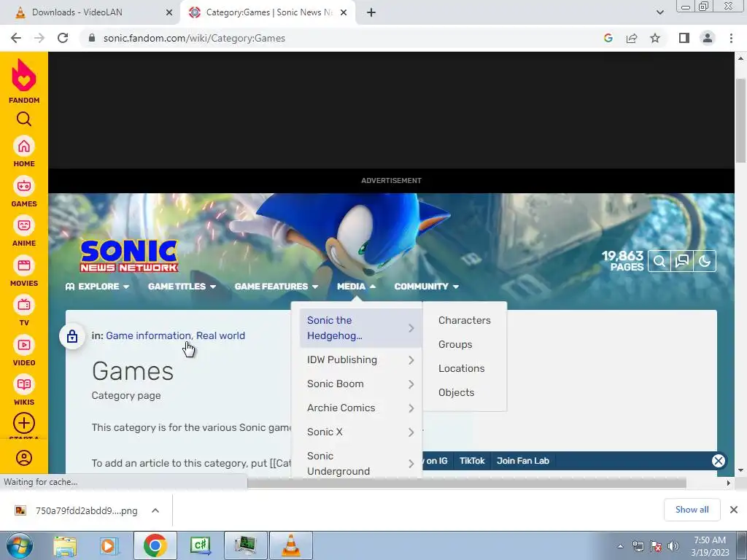Expand Sonic Boom submenu

pyautogui.click(x=360, y=384)
